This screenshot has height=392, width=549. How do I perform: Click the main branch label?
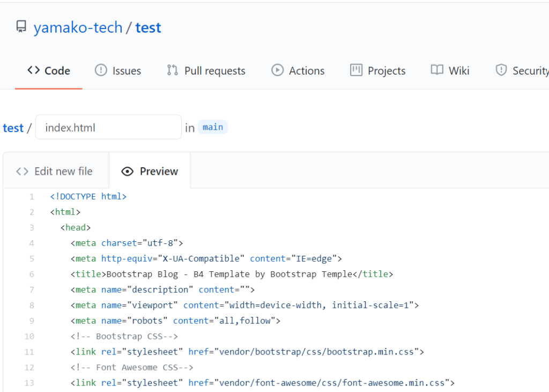coord(213,127)
